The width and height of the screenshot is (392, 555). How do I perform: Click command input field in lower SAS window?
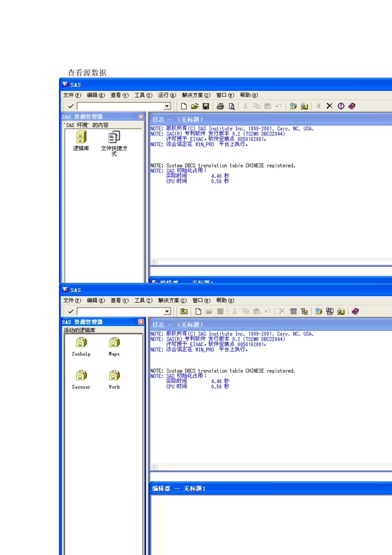point(120,312)
